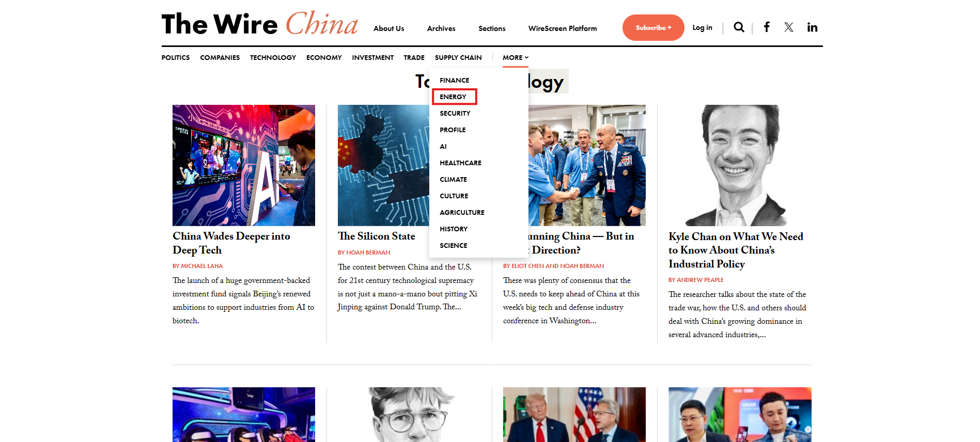Open the TECHNOLOGY section tab
The height and width of the screenshot is (442, 980).
click(273, 57)
